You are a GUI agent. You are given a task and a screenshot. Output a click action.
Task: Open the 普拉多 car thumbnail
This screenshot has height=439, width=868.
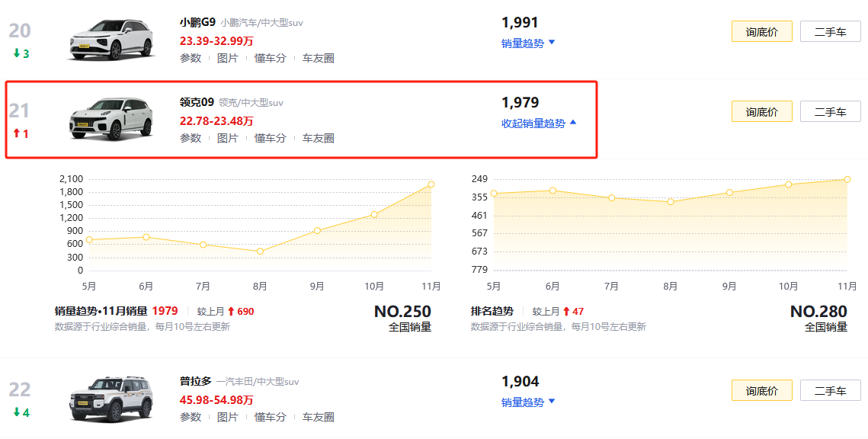click(111, 399)
